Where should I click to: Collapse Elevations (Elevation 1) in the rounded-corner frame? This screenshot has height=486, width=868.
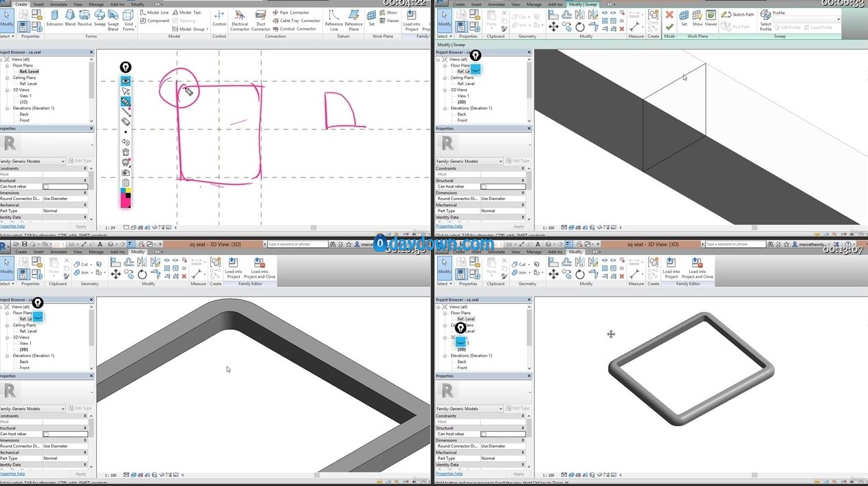(x=8, y=355)
